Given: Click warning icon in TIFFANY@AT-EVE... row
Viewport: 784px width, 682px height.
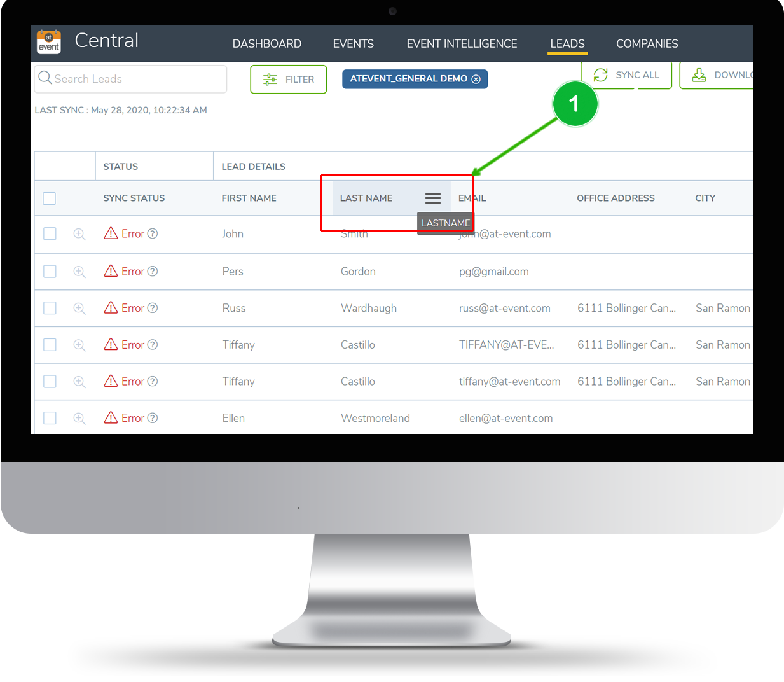Looking at the screenshot, I should [111, 344].
